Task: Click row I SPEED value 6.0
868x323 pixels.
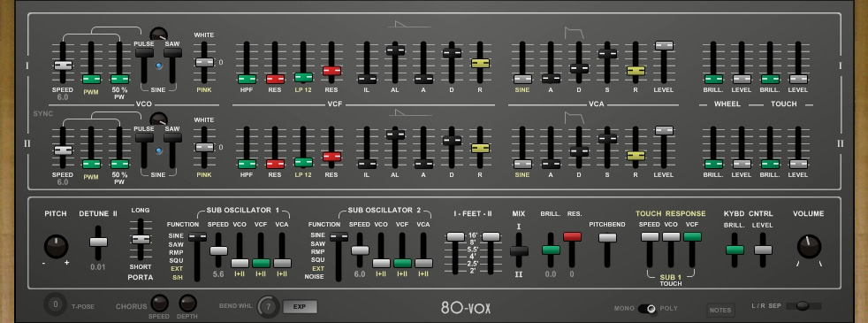Action: (x=63, y=97)
